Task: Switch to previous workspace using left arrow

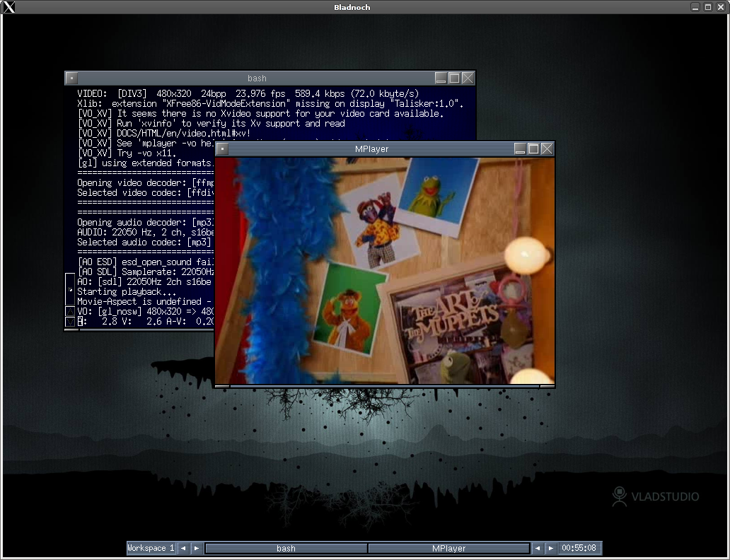Action: click(x=182, y=548)
